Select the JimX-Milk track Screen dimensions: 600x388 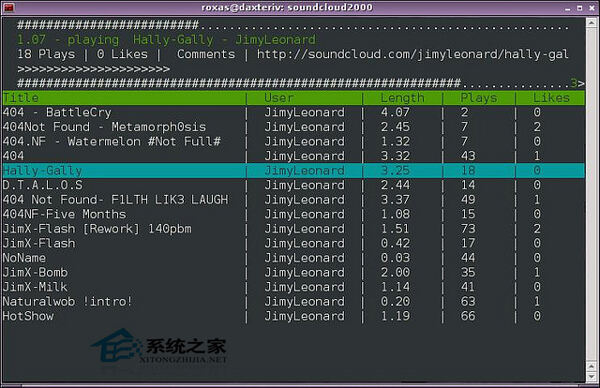click(293, 287)
